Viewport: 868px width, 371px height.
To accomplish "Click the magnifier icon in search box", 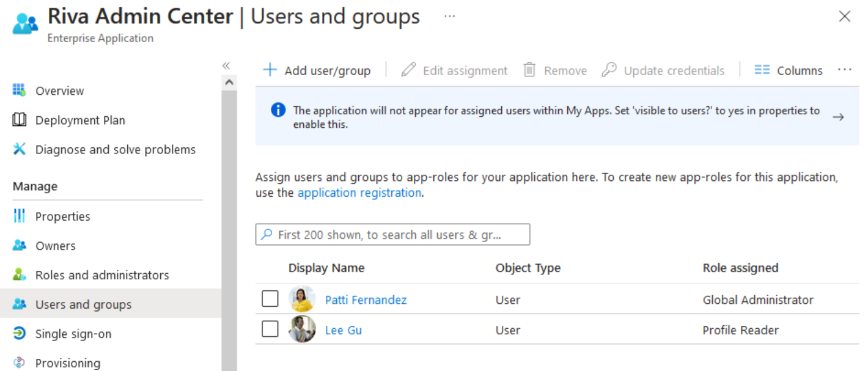I will (267, 234).
